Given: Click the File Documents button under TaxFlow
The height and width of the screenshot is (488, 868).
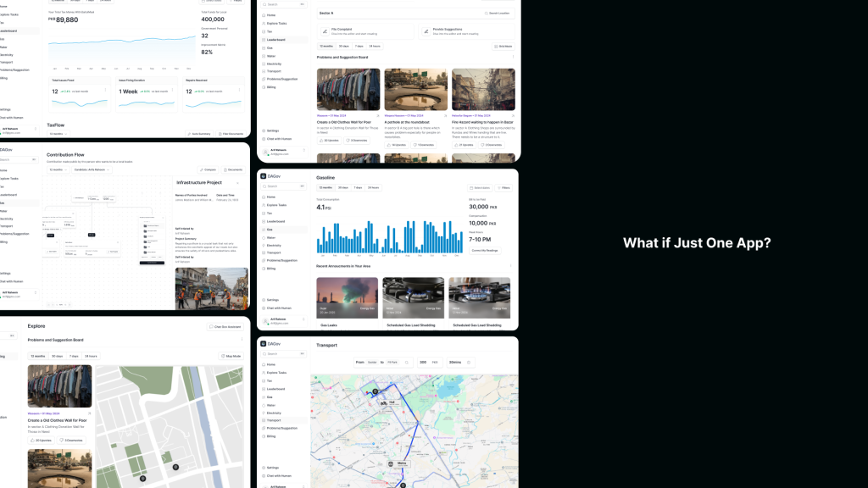Looking at the screenshot, I should coord(231,134).
